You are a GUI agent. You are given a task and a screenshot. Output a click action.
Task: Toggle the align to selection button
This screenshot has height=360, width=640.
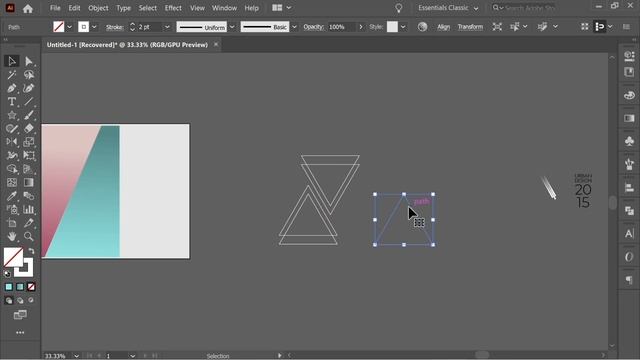[599, 27]
